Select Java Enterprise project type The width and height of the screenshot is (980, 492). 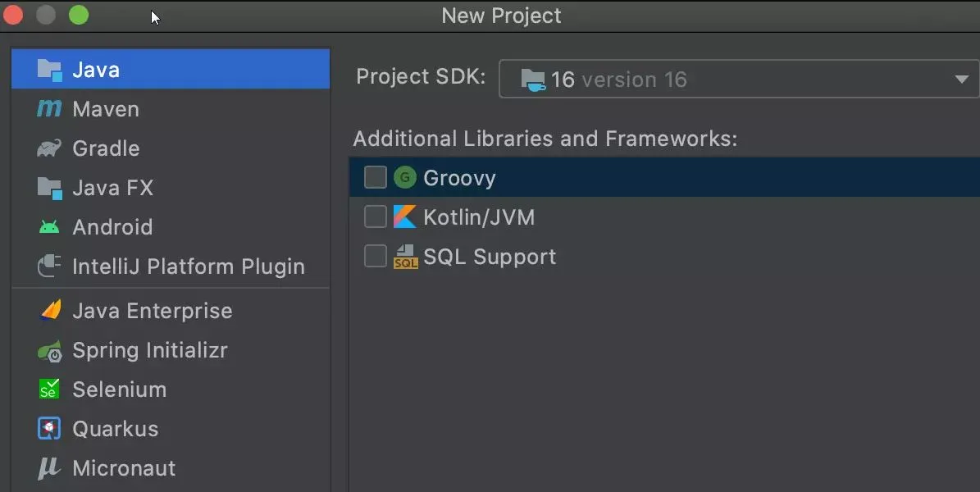152,310
